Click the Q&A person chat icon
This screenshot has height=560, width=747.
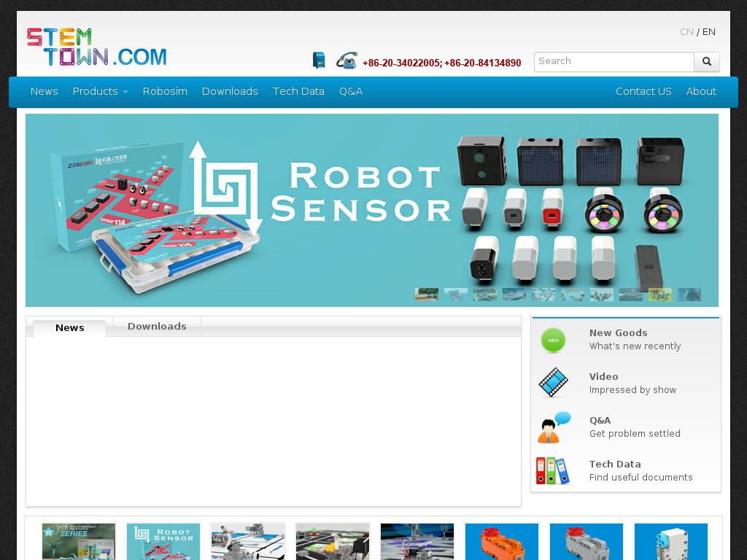coord(553,427)
